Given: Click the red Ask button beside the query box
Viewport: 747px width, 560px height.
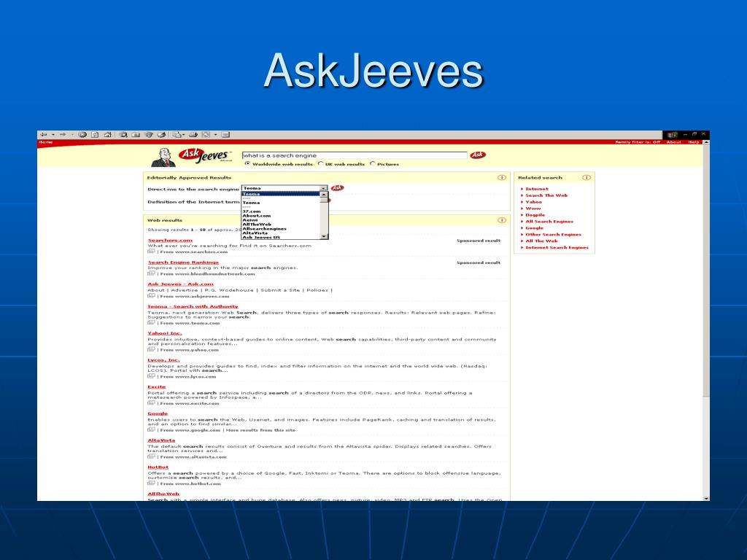Looking at the screenshot, I should 478,155.
